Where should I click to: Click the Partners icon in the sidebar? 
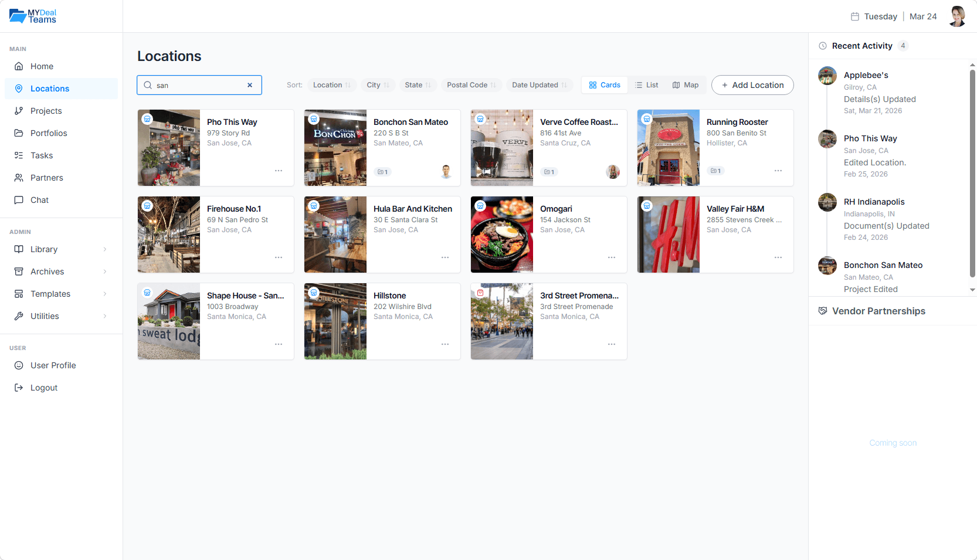click(x=19, y=178)
